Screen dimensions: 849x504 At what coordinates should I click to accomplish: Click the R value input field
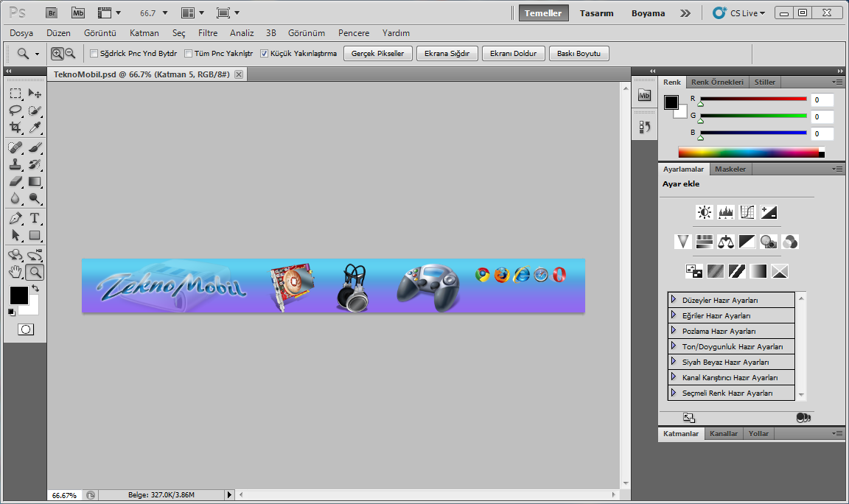[822, 100]
